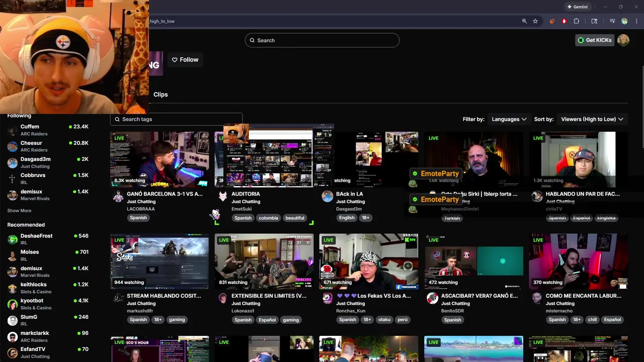This screenshot has width=644, height=362.
Task: Click BenitoSDR River Plate avatar icon
Action: pos(432,299)
